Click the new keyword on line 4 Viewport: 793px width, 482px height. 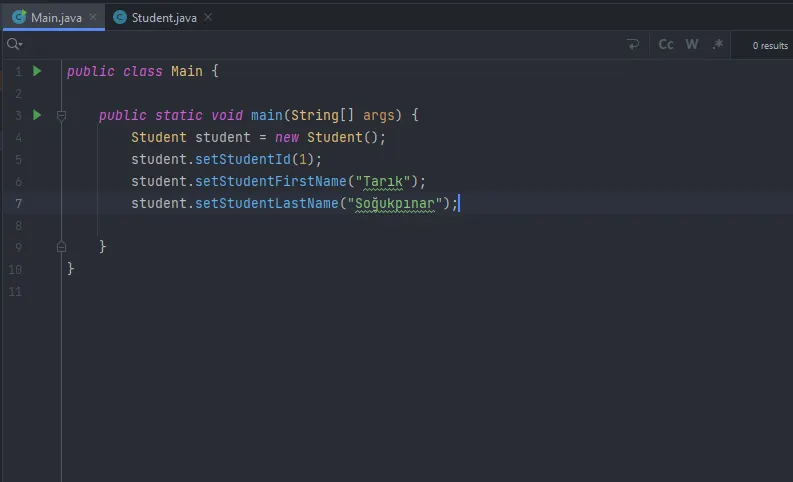[287, 138]
